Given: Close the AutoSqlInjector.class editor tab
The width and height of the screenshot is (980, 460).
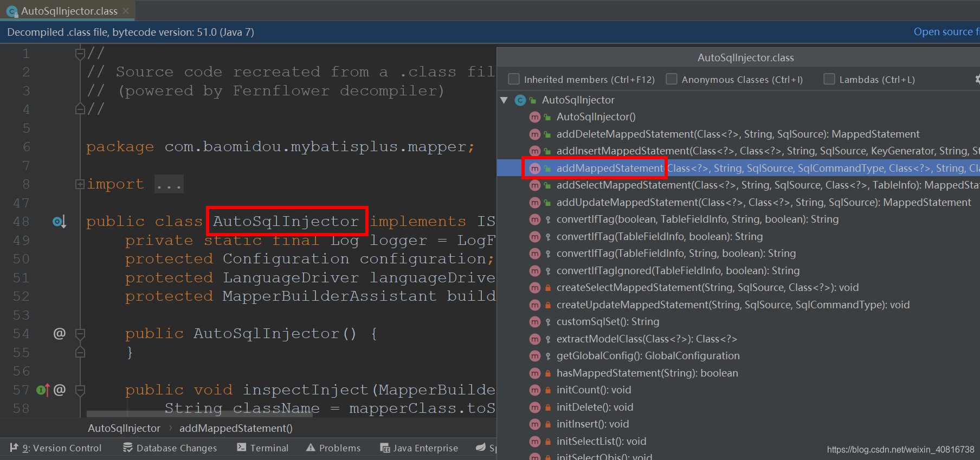Looking at the screenshot, I should 126,11.
